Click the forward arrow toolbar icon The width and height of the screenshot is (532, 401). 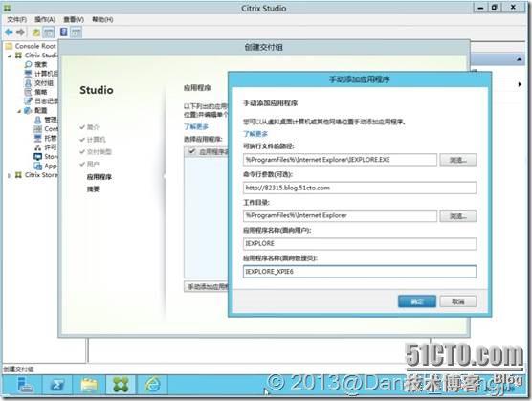20,33
